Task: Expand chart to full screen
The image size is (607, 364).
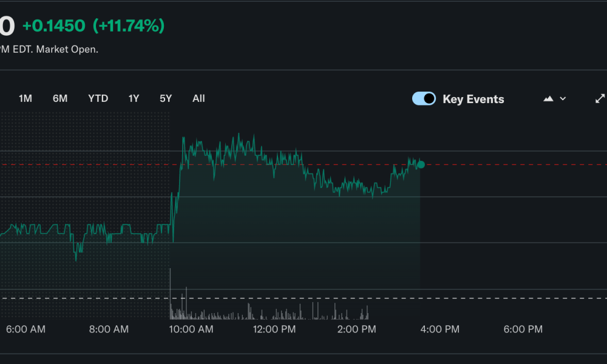Action: 600,98
